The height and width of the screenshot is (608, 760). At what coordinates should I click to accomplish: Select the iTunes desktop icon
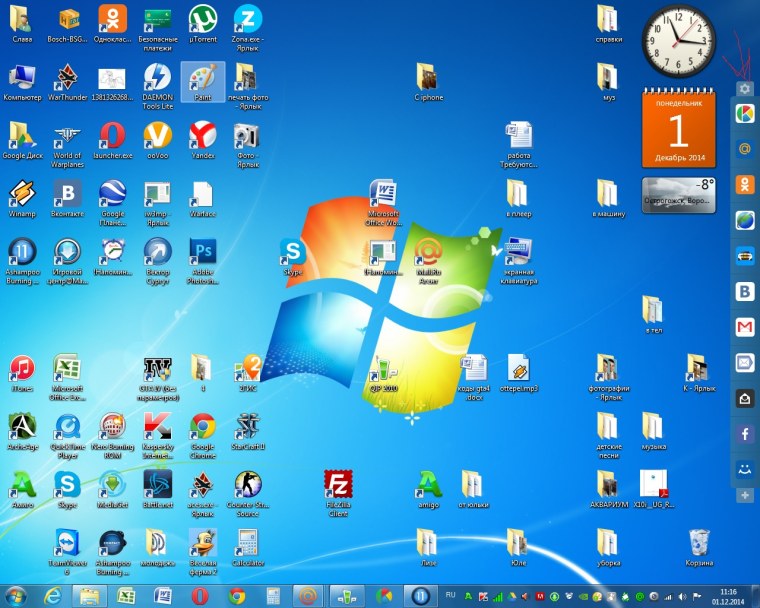coord(22,368)
